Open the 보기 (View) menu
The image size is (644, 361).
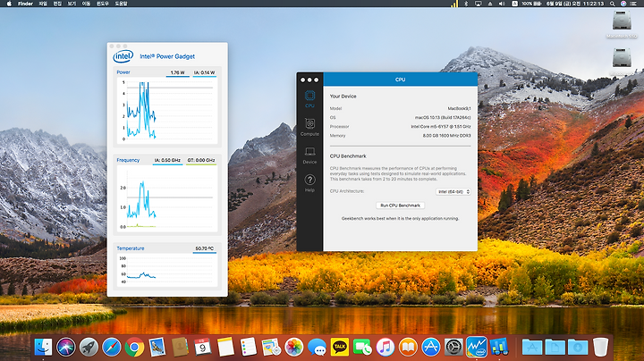[72, 4]
